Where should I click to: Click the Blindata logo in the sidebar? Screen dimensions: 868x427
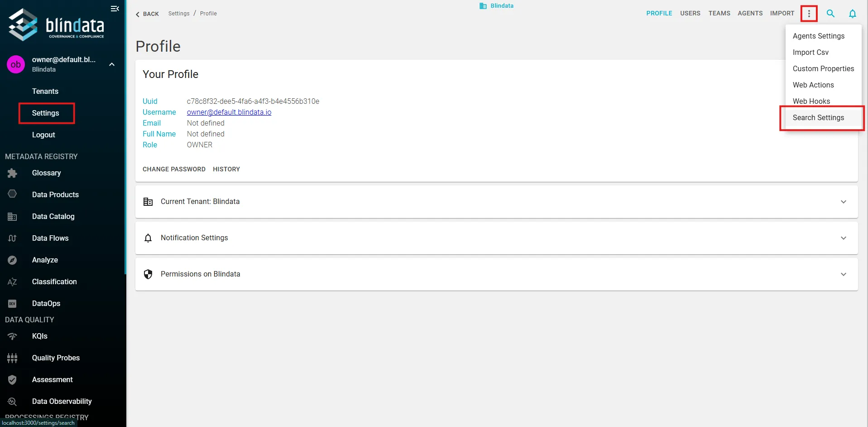(x=57, y=24)
